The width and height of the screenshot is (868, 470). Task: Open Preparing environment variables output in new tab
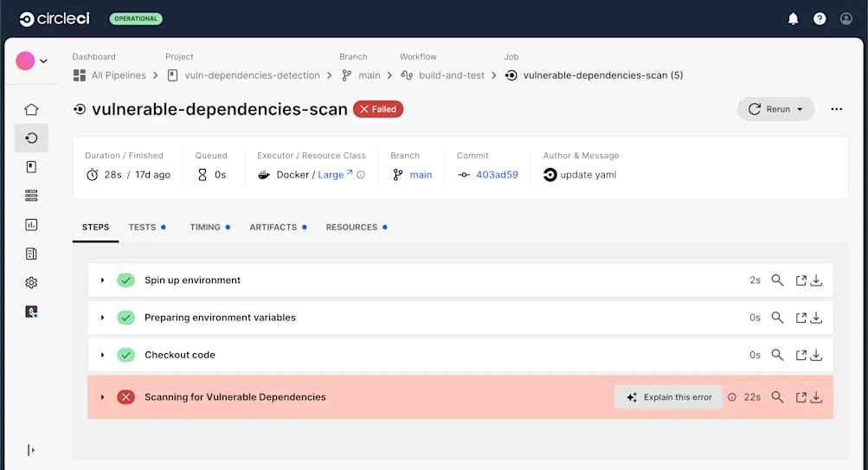801,318
